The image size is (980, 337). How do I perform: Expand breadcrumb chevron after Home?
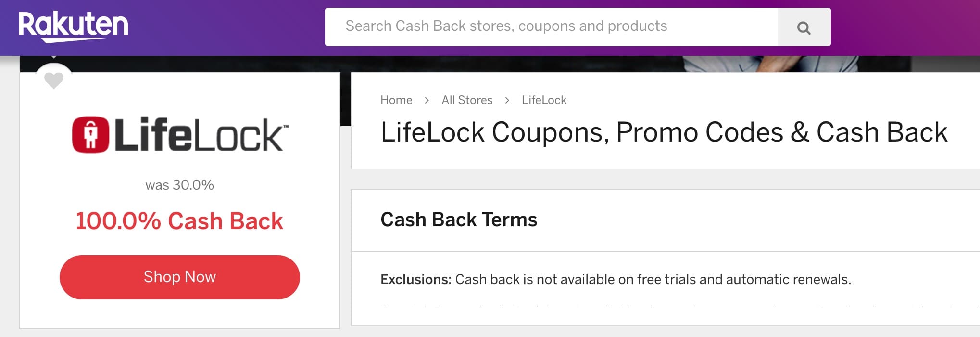click(x=427, y=100)
